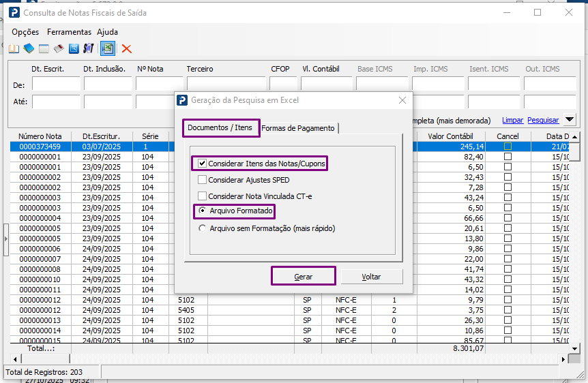Tick Cancel checkbox on the 9,79 row
Screen dimensions: 588x383
pos(508,299)
